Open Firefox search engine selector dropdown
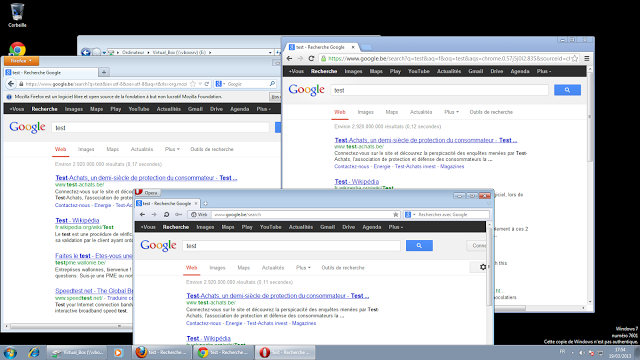 point(220,84)
